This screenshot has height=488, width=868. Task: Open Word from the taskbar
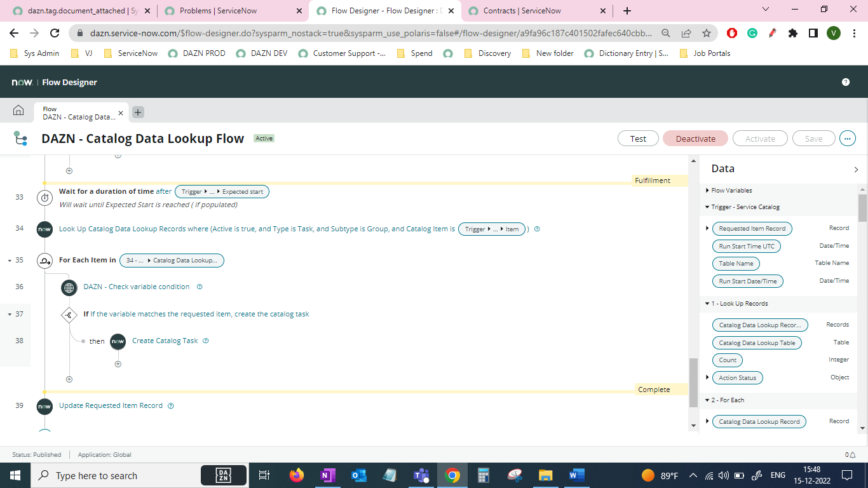click(577, 475)
